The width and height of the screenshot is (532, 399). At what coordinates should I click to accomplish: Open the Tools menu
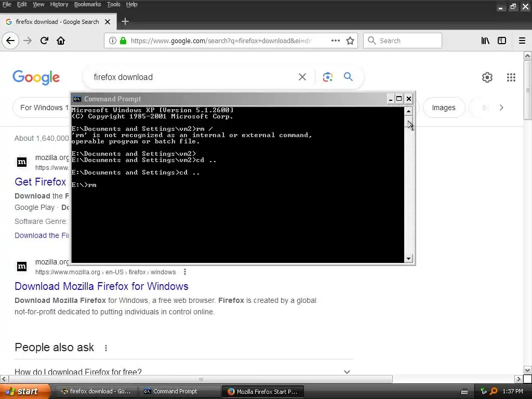point(113,4)
